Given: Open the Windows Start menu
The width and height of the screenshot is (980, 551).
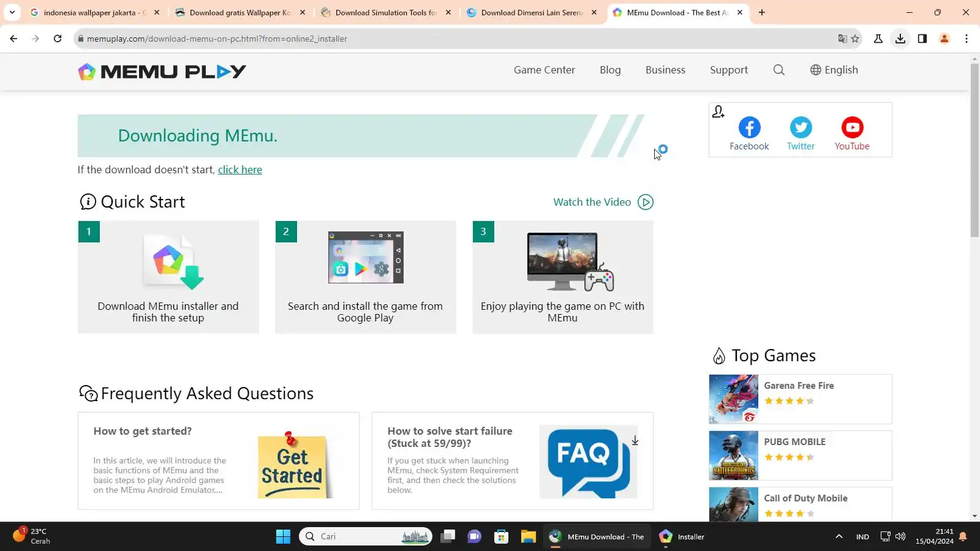Looking at the screenshot, I should (283, 537).
